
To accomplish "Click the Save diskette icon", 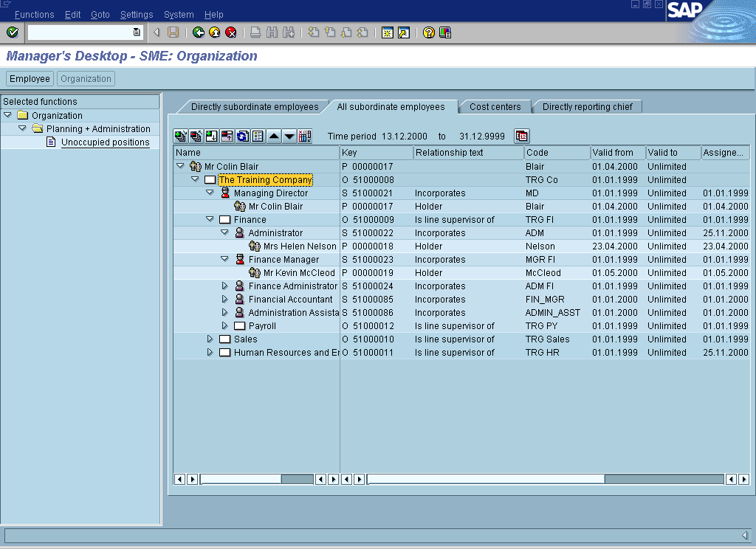I will (173, 32).
